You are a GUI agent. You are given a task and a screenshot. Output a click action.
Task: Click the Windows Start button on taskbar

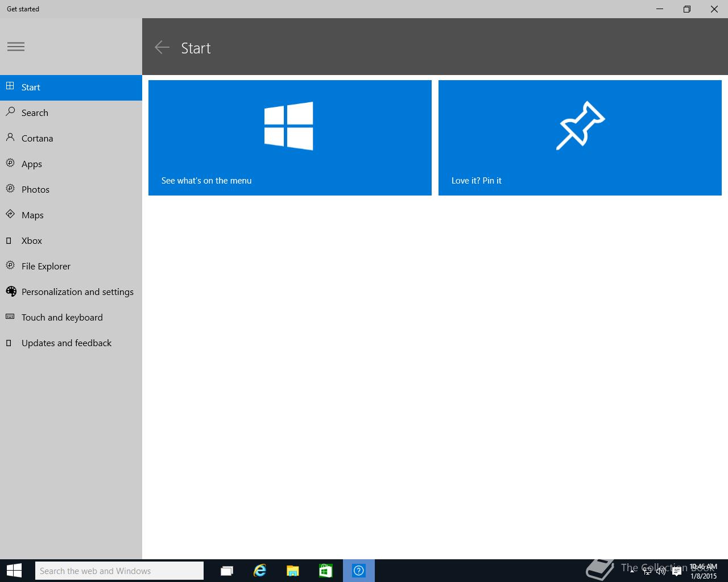click(14, 571)
